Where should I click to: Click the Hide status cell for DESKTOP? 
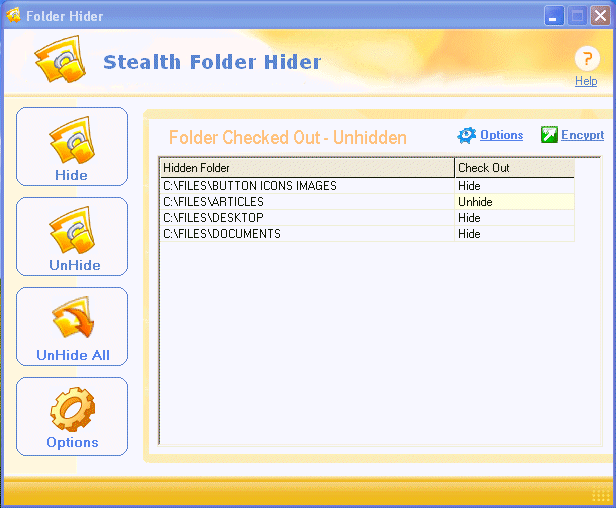515,218
